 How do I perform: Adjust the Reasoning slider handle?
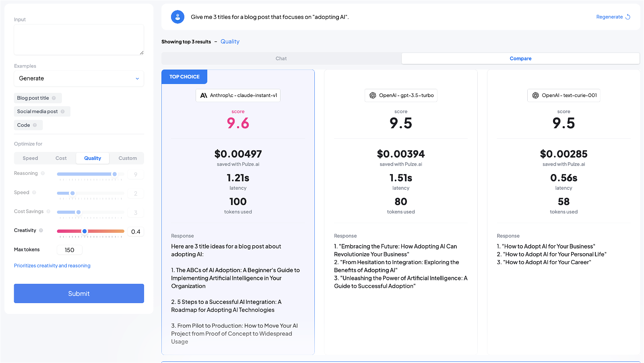(115, 174)
